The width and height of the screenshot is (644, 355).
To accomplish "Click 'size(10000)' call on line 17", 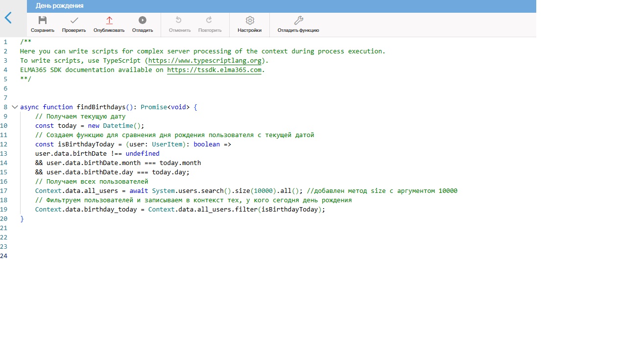I will coord(256,191).
